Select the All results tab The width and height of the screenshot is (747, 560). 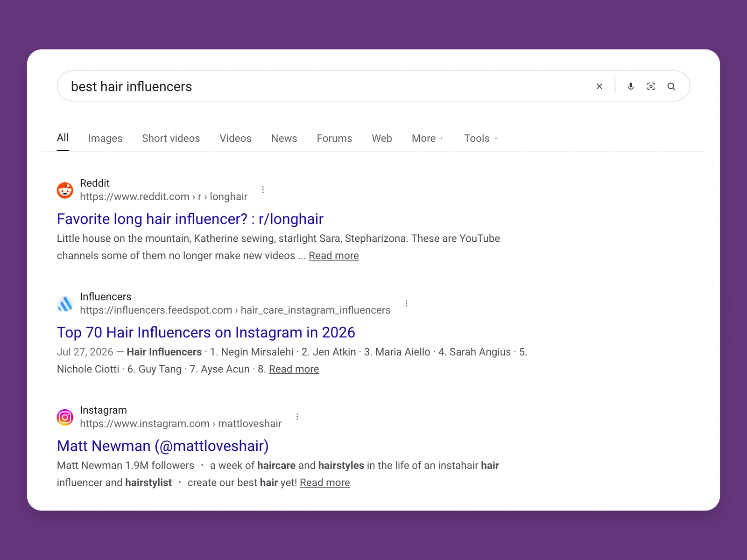(x=63, y=138)
